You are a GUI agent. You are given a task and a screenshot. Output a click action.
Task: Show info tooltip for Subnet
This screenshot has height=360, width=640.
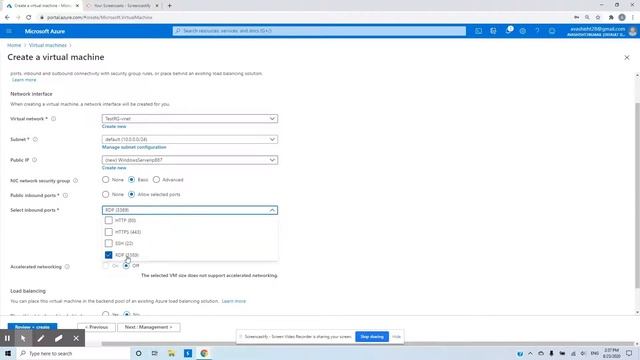click(35, 140)
